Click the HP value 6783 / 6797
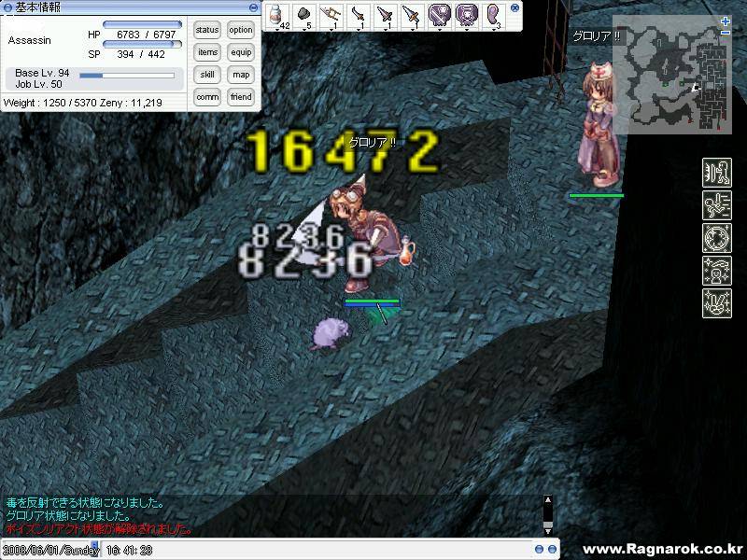The image size is (747, 560). (147, 35)
